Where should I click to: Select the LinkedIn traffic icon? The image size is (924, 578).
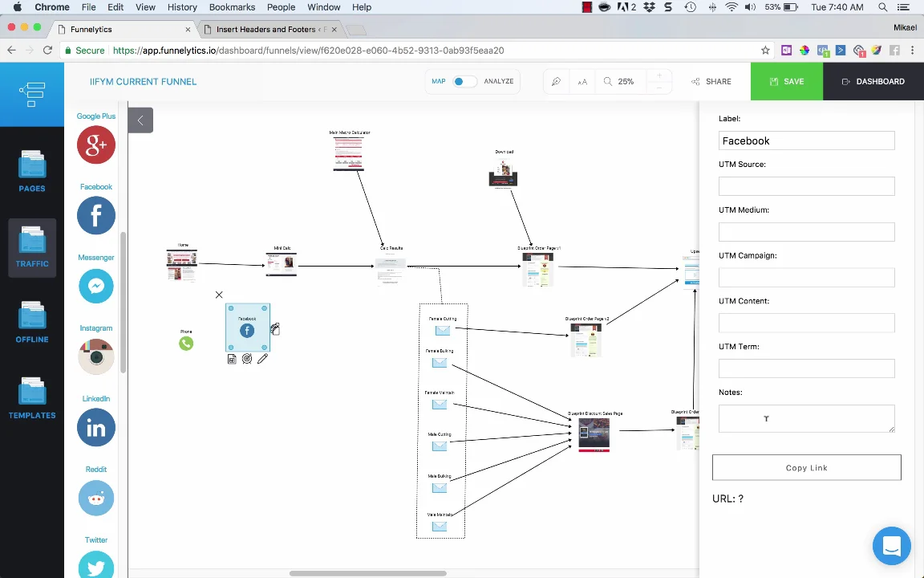coord(96,428)
